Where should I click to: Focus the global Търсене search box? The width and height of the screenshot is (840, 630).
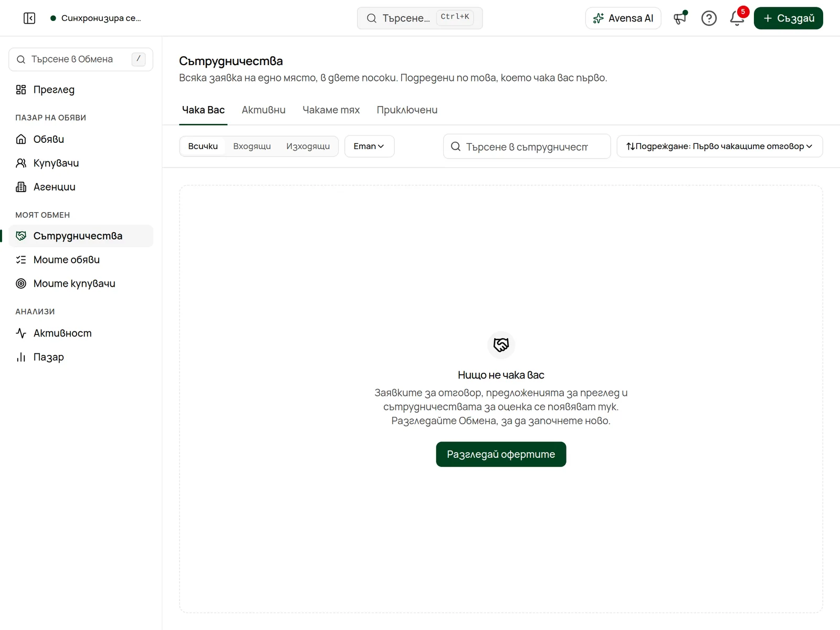pos(419,18)
